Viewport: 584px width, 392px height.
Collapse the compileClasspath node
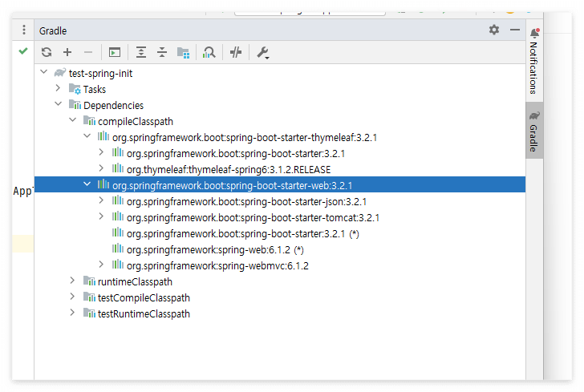[x=73, y=120]
